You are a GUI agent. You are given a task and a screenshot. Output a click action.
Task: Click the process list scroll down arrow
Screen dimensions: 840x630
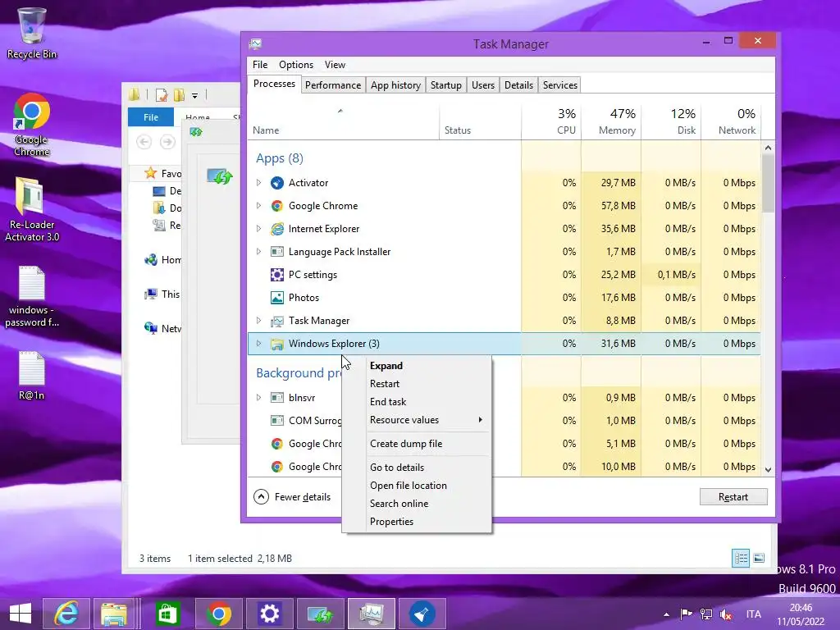[x=768, y=470]
